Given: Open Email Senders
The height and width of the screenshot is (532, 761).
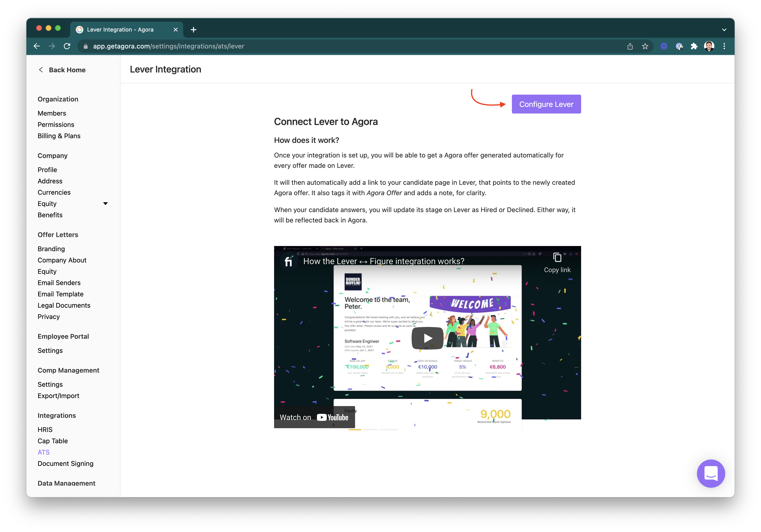Looking at the screenshot, I should 59,283.
